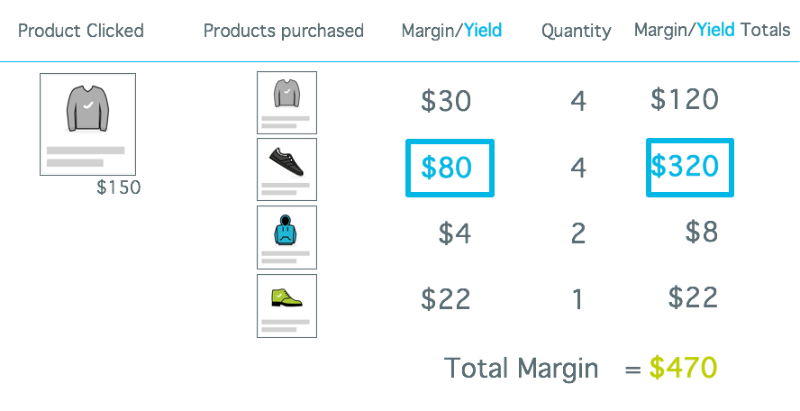Screen dimensions: 800x411
Task: Click the Margin/Yield Totals header
Action: pos(712,31)
